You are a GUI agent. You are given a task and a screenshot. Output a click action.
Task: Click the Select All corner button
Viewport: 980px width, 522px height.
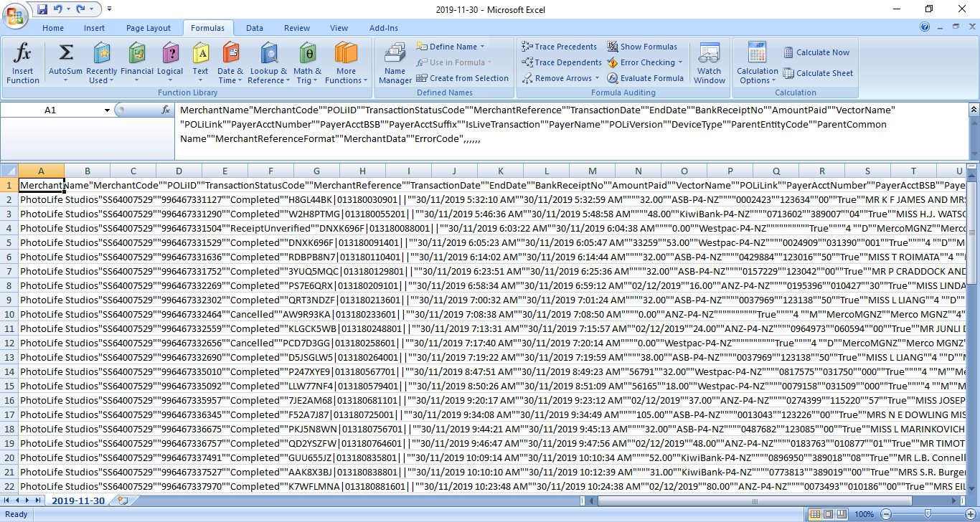pyautogui.click(x=9, y=171)
